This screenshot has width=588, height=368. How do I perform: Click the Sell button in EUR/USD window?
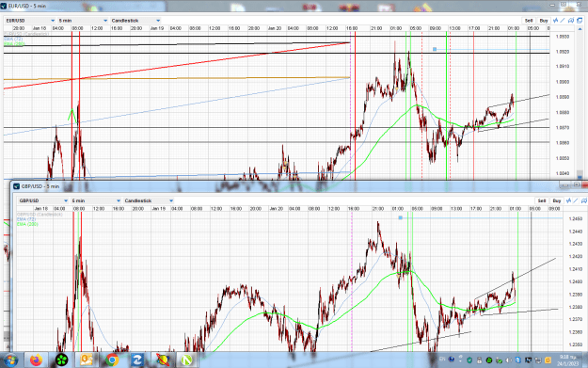point(529,21)
